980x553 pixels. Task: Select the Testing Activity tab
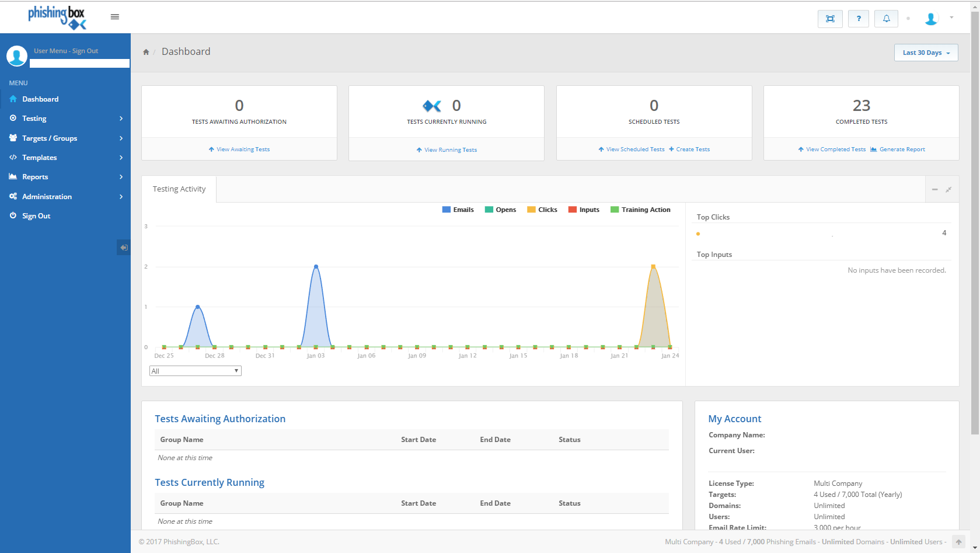(x=179, y=189)
